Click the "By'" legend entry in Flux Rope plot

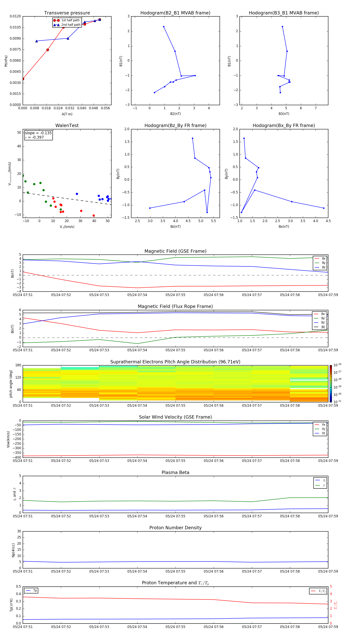point(320,318)
